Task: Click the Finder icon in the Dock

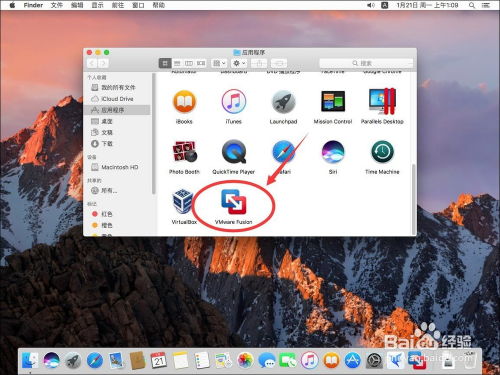Action: pos(30,360)
